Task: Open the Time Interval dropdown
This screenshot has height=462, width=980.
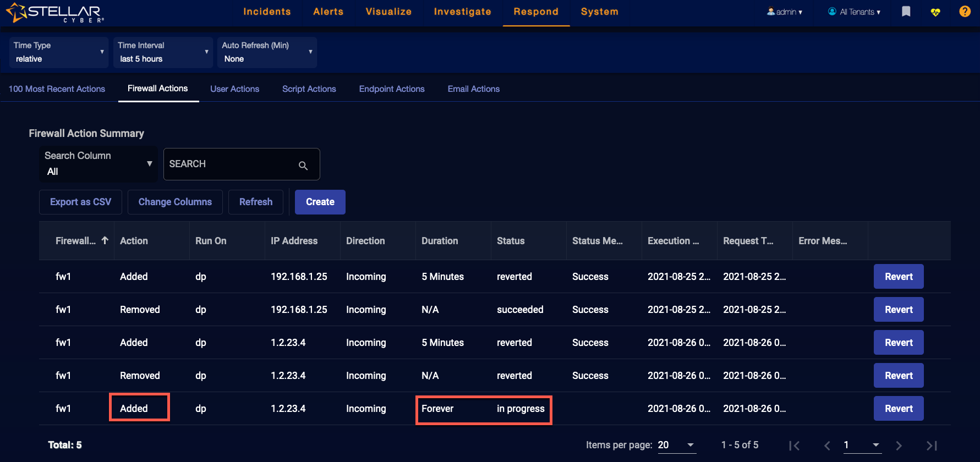Action: click(x=163, y=52)
